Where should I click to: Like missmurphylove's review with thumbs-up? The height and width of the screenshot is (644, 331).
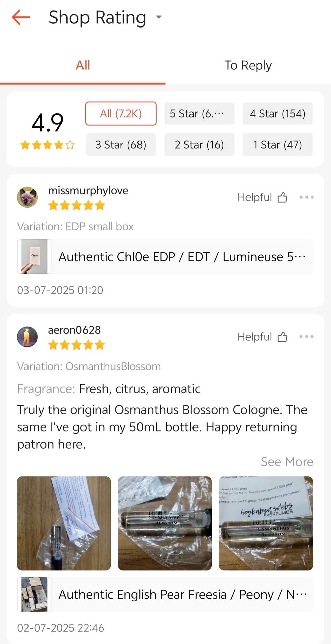coord(282,197)
